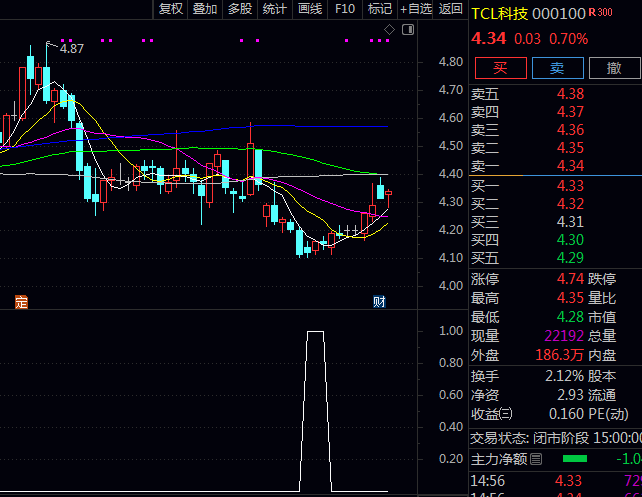Select the 画线 drawing tool
642x497 pixels.
pyautogui.click(x=310, y=9)
